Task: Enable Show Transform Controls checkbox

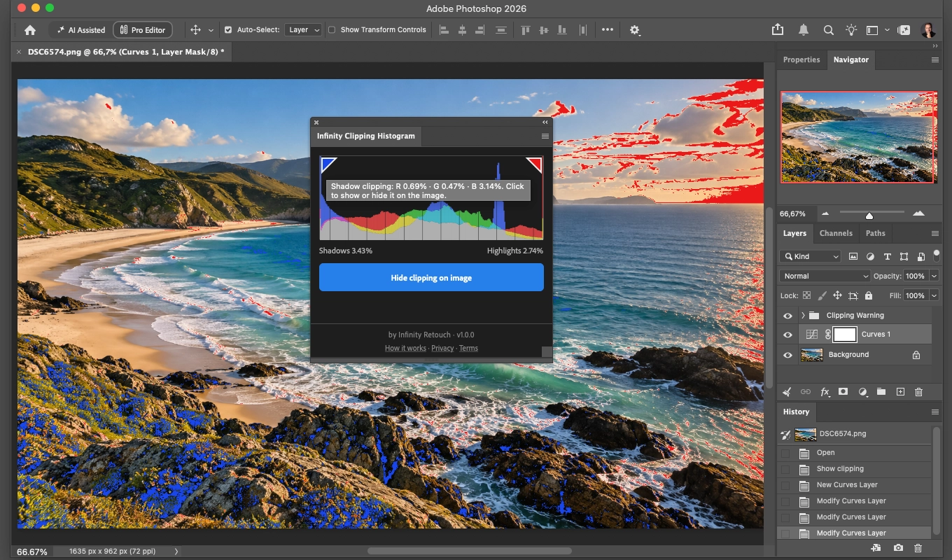Action: tap(332, 30)
